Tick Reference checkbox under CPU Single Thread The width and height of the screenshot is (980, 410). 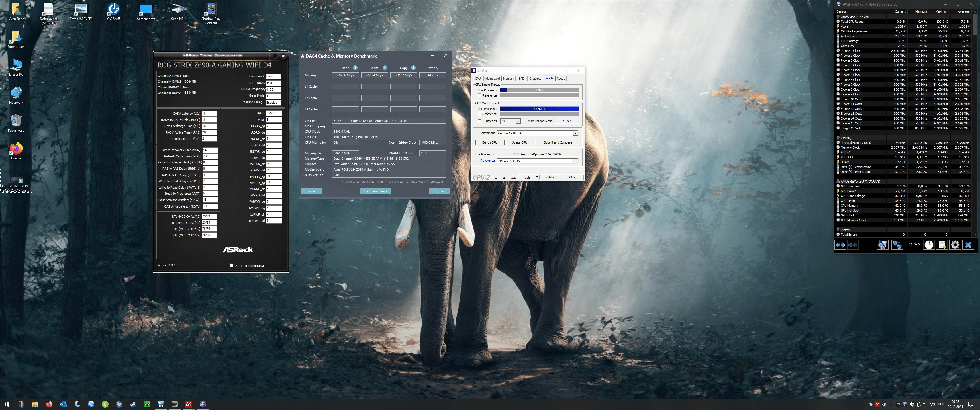coord(479,95)
